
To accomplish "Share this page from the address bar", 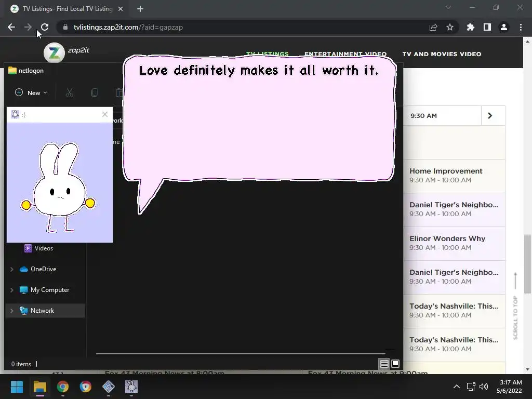I will click(433, 27).
